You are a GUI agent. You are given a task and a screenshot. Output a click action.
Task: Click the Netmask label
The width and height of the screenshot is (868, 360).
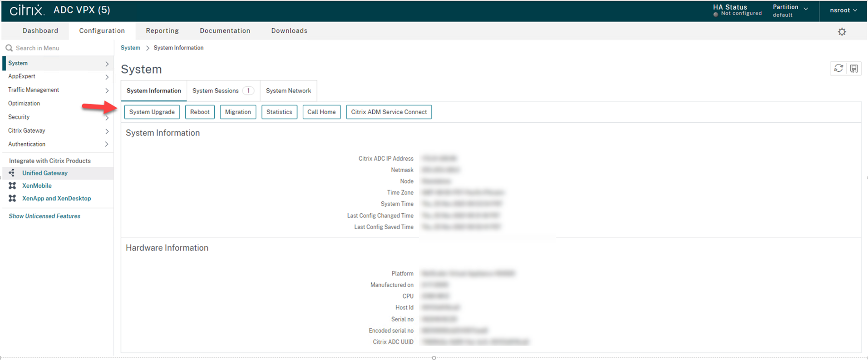coord(402,170)
